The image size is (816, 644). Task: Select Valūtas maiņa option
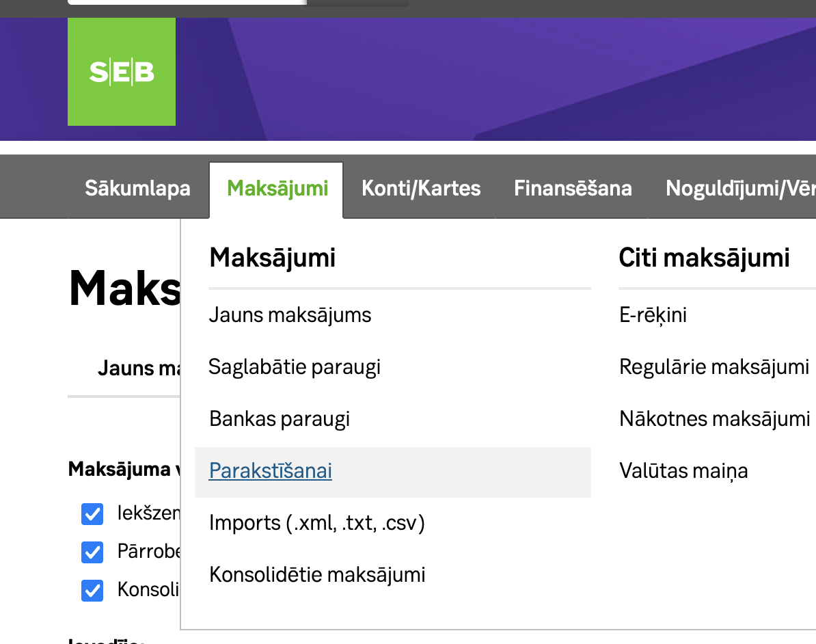[x=683, y=471]
